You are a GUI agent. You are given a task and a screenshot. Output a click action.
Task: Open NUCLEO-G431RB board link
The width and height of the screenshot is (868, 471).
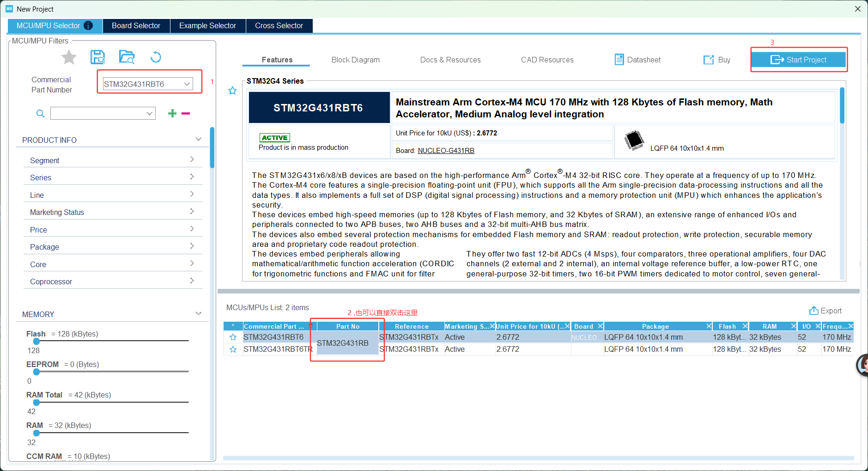point(446,151)
